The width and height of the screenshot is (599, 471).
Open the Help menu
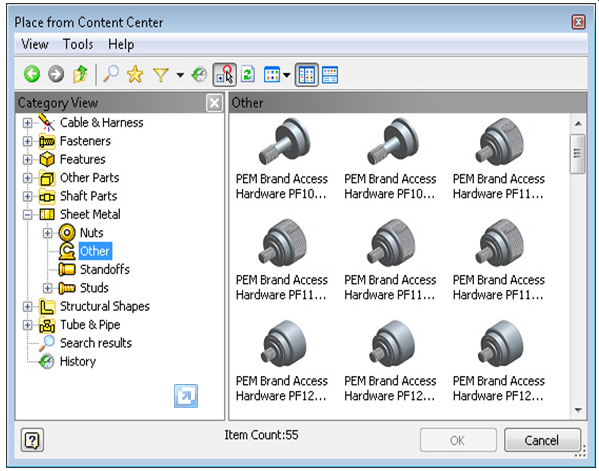[x=121, y=45]
